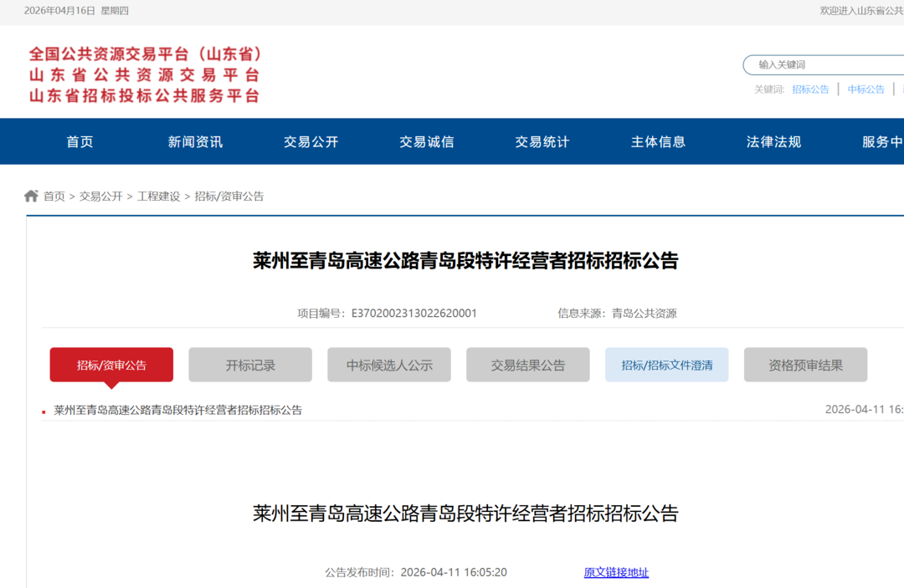Click the platform logo title text

146,74
